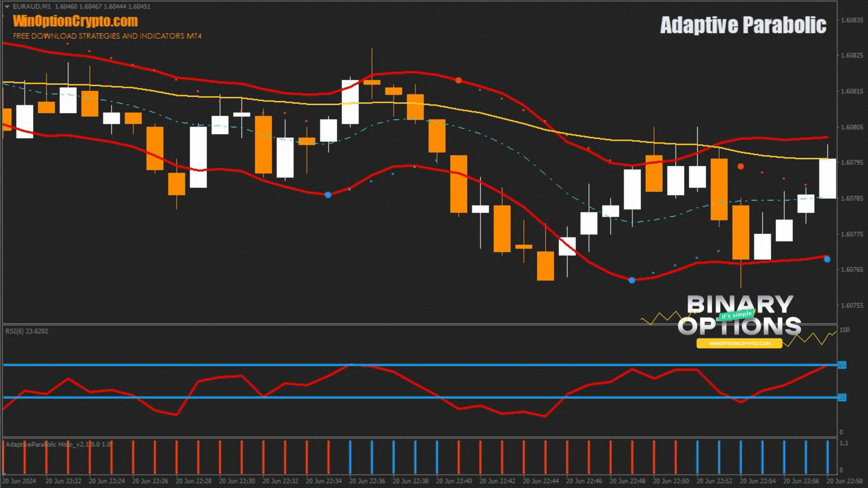Click the Adaptive Parabolic title text
This screenshot has height=488, width=868.
[x=743, y=25]
